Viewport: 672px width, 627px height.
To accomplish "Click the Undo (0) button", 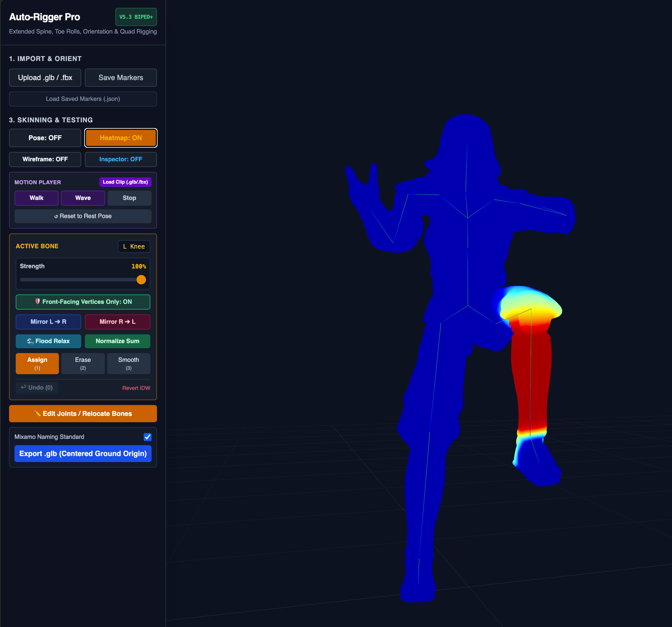I will pyautogui.click(x=37, y=387).
